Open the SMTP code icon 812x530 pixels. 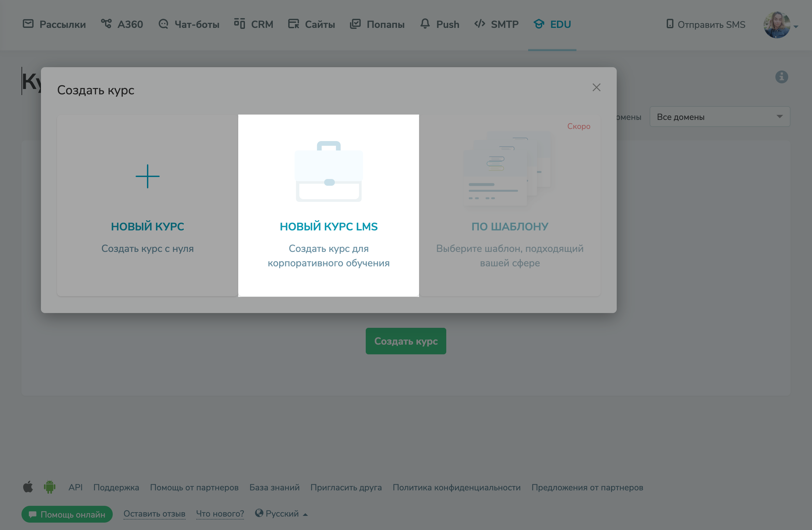[x=480, y=24]
